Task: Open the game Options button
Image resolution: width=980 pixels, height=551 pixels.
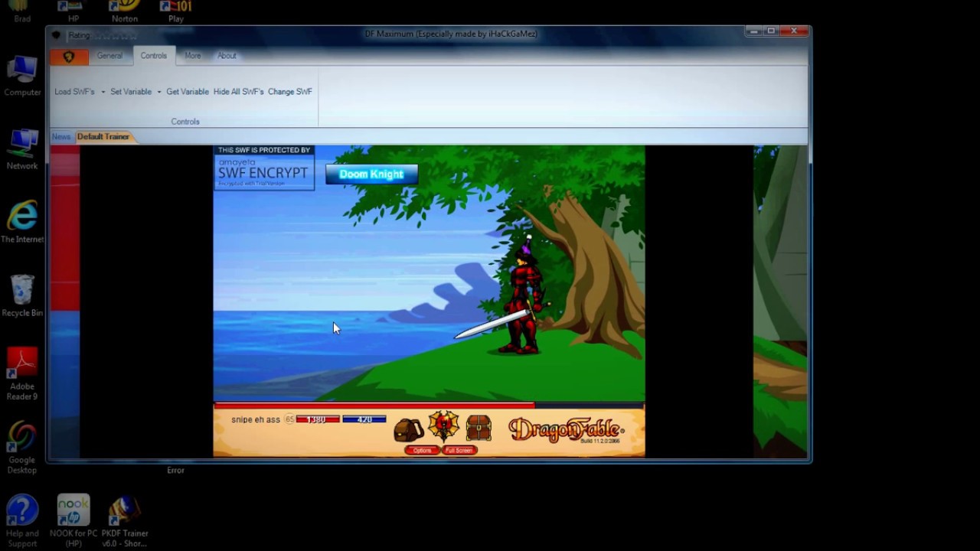Action: (422, 451)
